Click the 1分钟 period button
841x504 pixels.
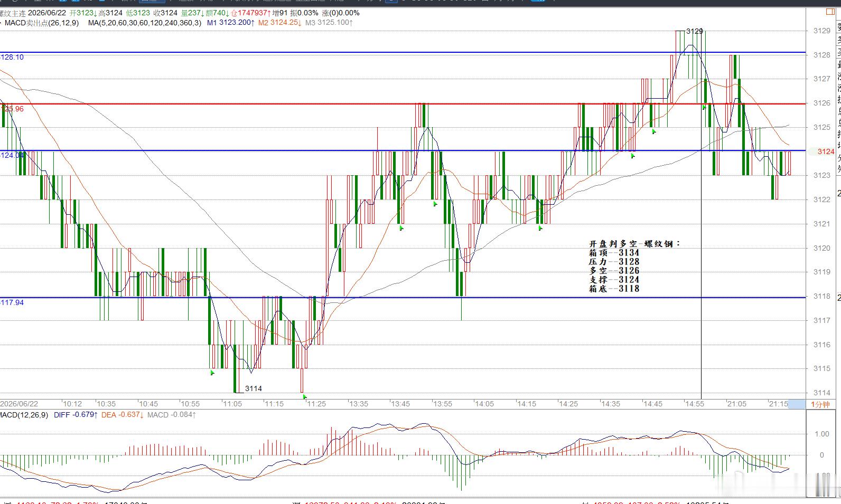click(820, 404)
